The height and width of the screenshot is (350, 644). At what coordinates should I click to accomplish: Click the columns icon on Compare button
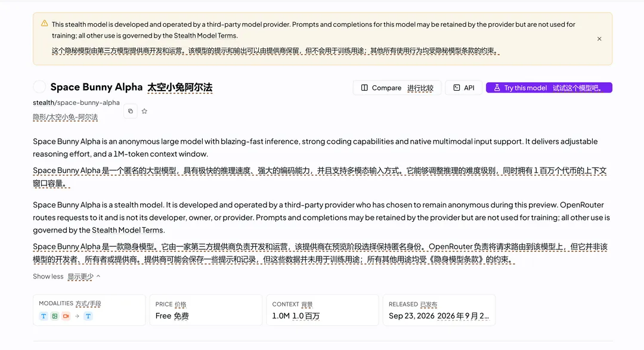click(x=364, y=88)
